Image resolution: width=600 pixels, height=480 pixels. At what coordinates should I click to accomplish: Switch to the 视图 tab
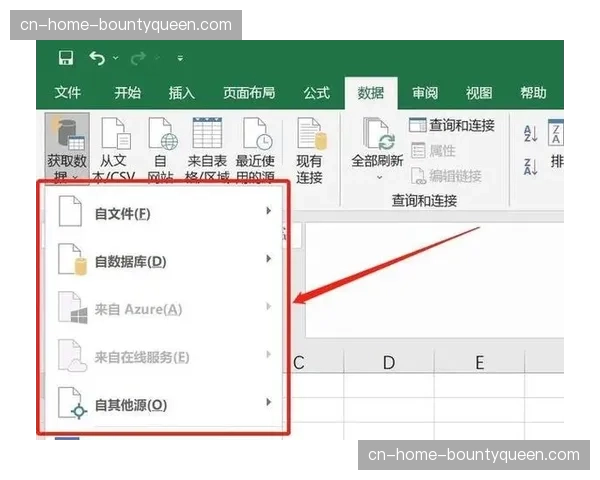click(x=479, y=93)
